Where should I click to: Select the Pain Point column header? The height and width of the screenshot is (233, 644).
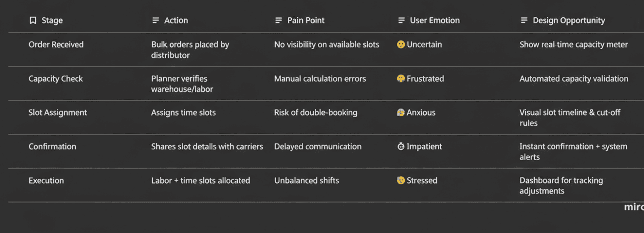click(306, 21)
